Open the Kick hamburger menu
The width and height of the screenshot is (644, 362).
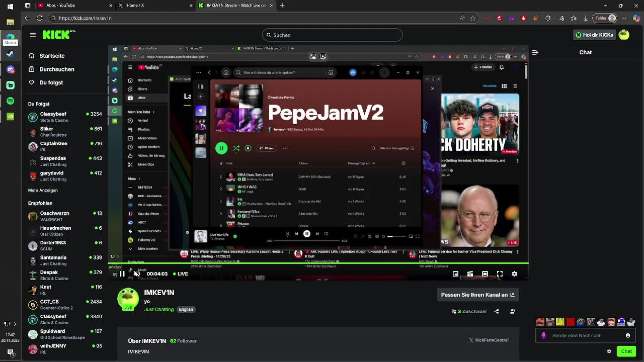pyautogui.click(x=33, y=35)
